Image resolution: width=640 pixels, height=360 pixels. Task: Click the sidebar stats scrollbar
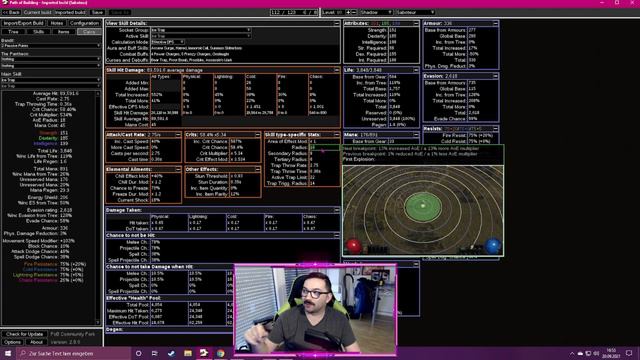click(98, 207)
